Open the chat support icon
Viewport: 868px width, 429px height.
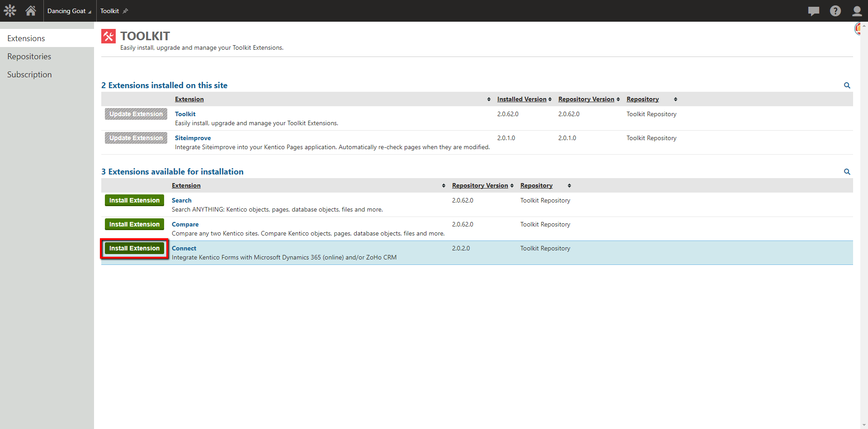click(x=814, y=11)
